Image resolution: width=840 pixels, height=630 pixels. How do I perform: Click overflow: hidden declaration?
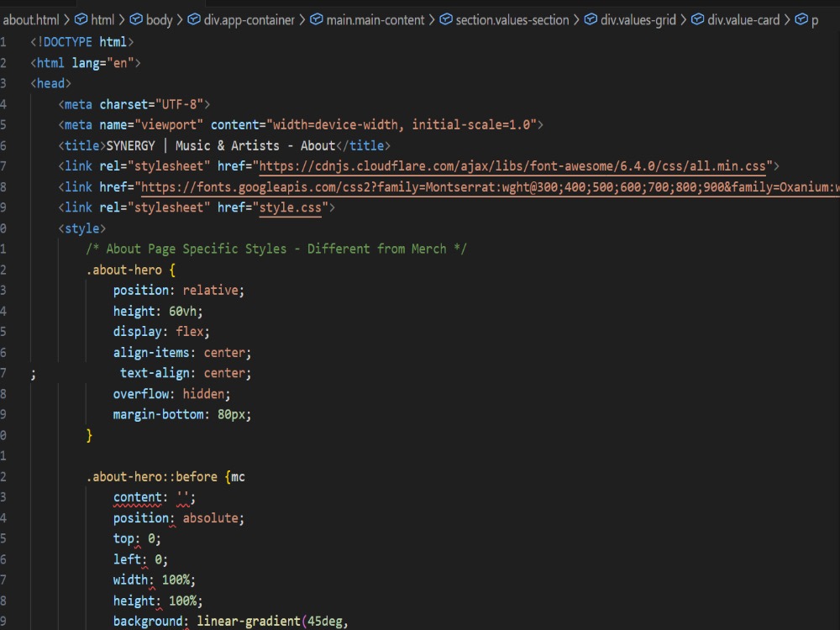[x=171, y=394]
